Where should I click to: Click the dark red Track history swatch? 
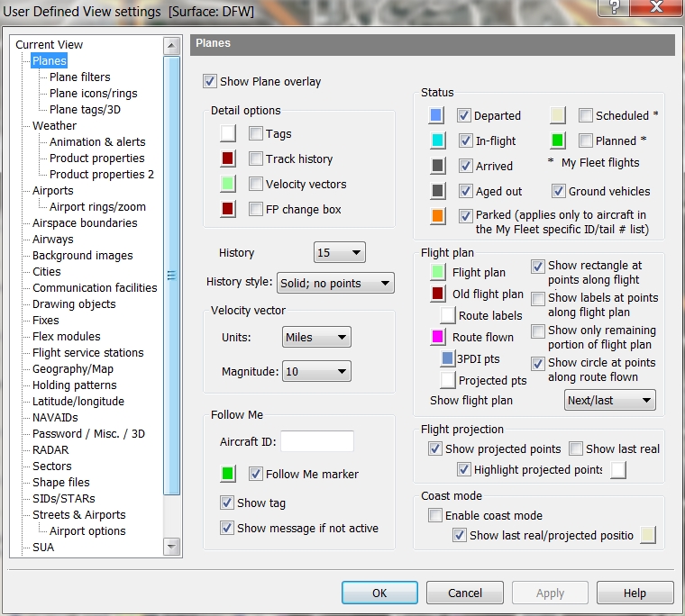228,159
